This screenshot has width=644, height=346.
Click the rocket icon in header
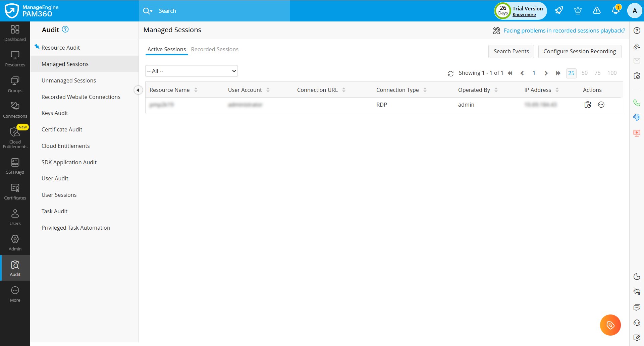pyautogui.click(x=559, y=10)
